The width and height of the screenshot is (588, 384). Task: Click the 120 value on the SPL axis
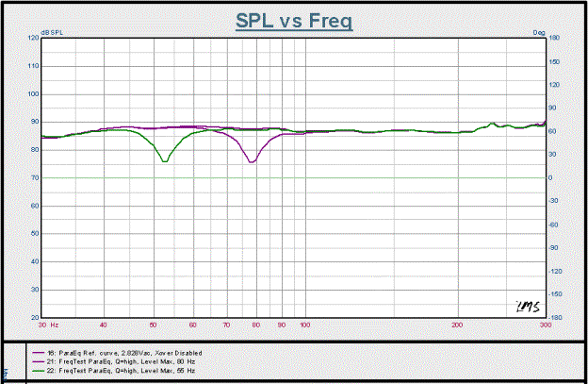pyautogui.click(x=33, y=39)
